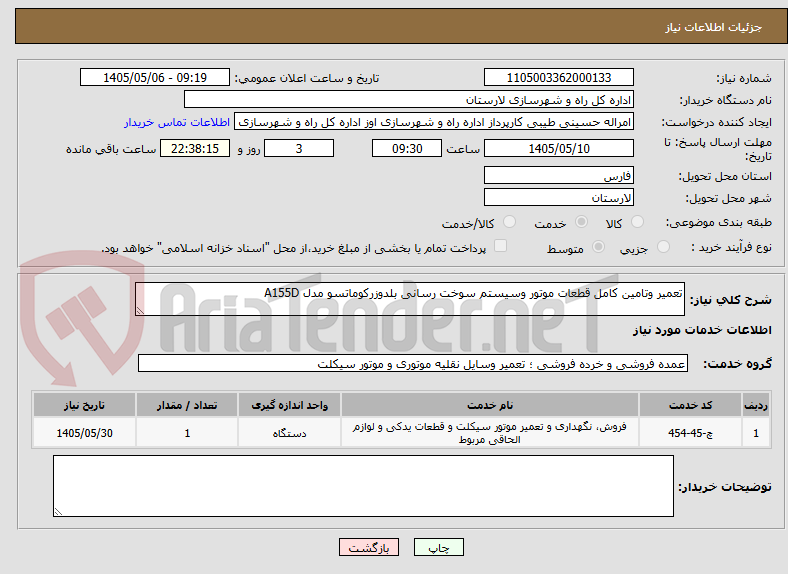
Task: Click the شهر محل تحویل label
Action: pos(728,198)
